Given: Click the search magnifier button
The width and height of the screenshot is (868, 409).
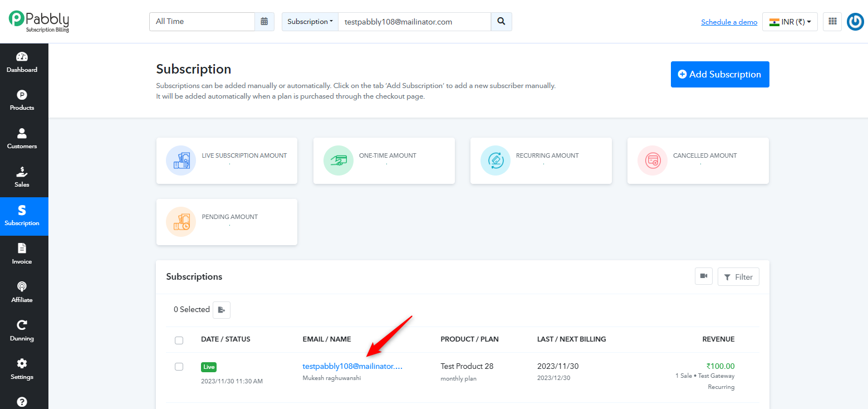Looking at the screenshot, I should (x=501, y=22).
